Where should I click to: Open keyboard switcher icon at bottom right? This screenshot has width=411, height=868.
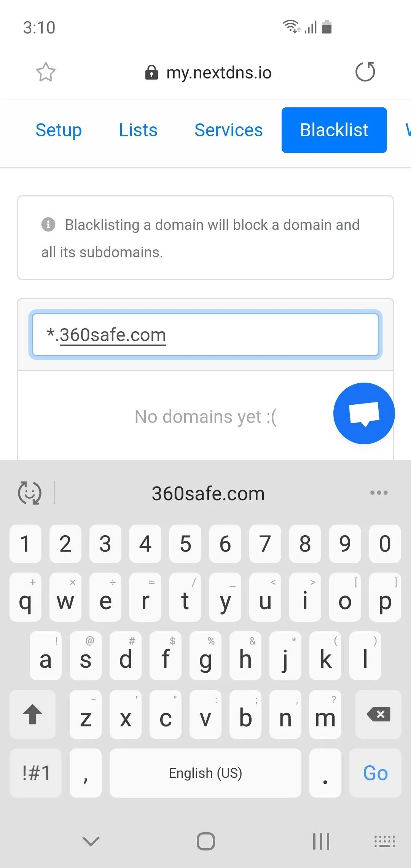point(385,841)
